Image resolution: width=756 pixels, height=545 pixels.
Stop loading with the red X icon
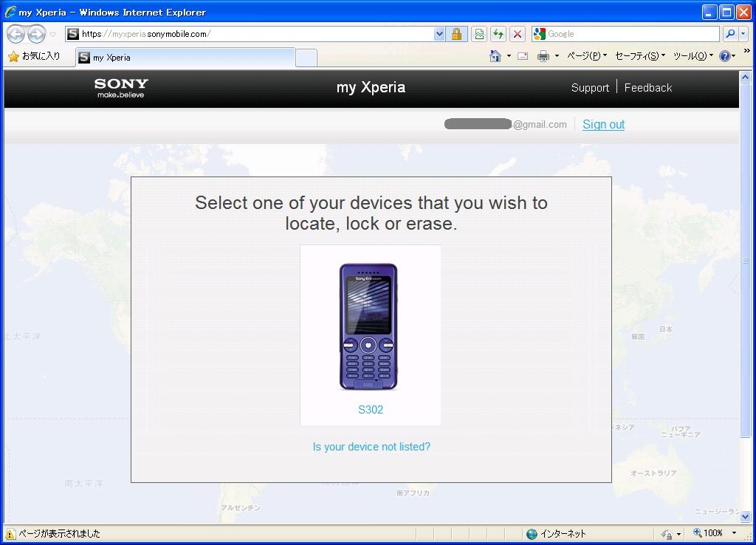point(518,34)
